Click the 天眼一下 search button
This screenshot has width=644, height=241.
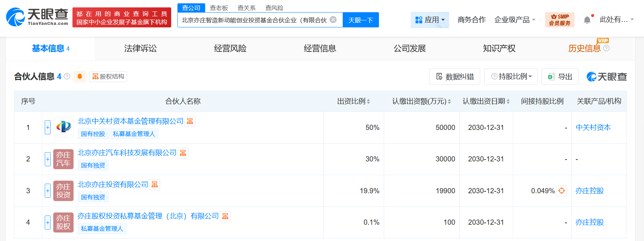coord(360,20)
